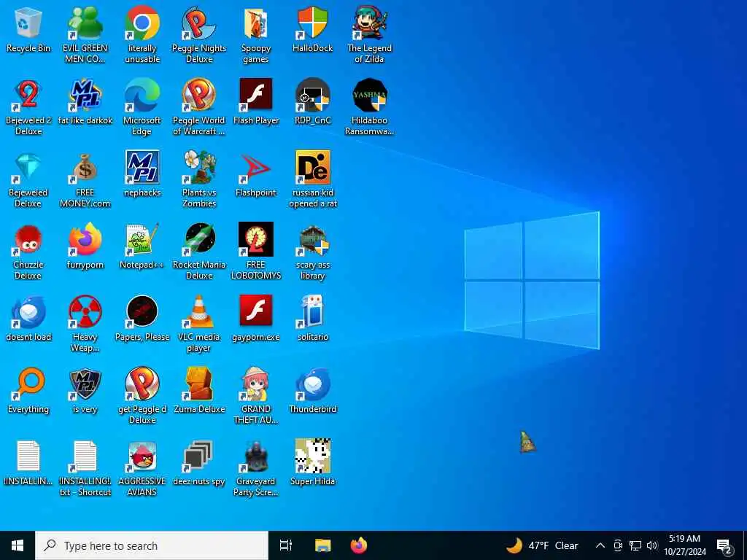Open Task View from the taskbar
The image size is (747, 560).
click(286, 545)
